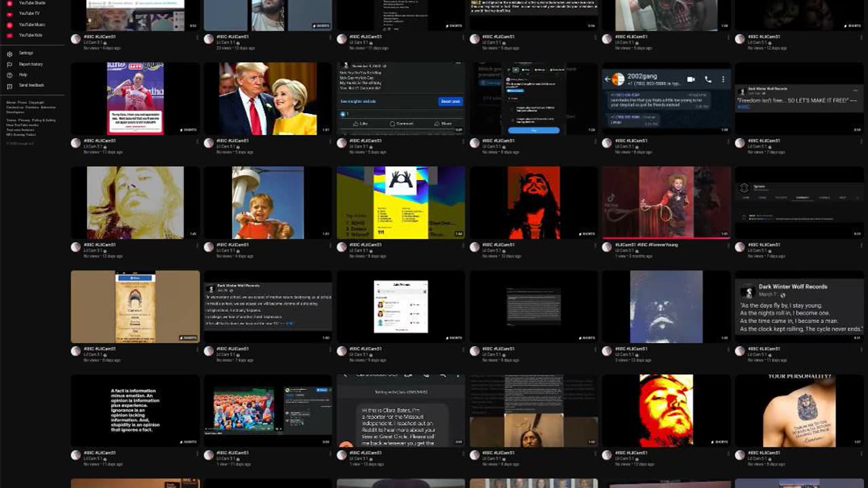This screenshot has width=868, height=488.
Task: Click the Test new features link
Action: tap(20, 129)
